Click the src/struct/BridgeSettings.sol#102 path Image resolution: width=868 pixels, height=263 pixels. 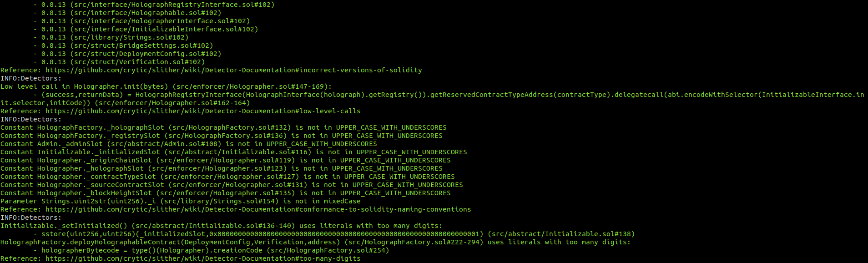141,46
